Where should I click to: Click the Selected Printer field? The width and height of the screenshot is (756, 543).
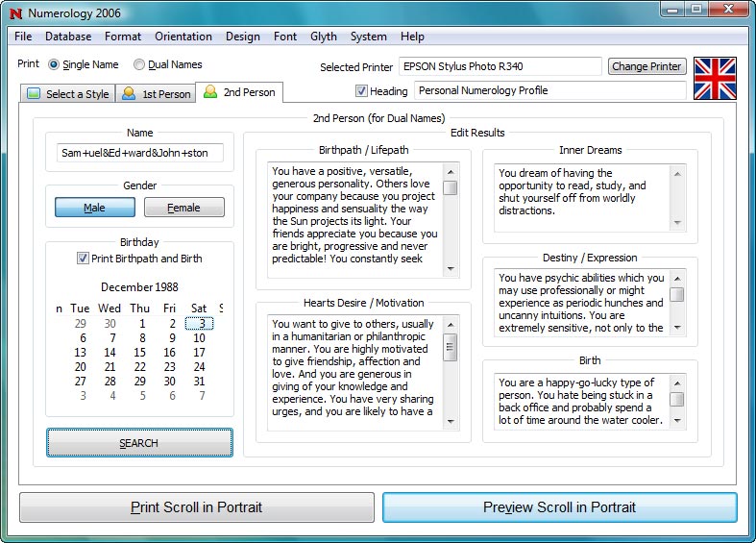(x=500, y=66)
